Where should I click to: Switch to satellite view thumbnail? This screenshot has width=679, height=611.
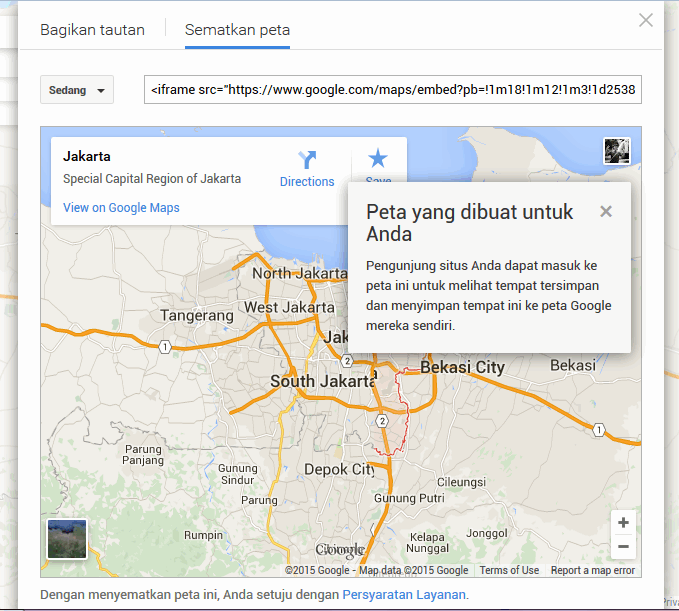point(67,539)
